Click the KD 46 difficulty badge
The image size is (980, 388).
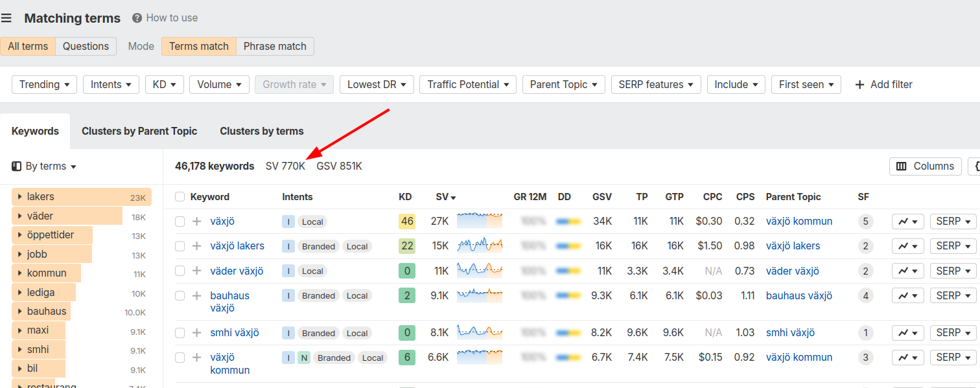407,222
